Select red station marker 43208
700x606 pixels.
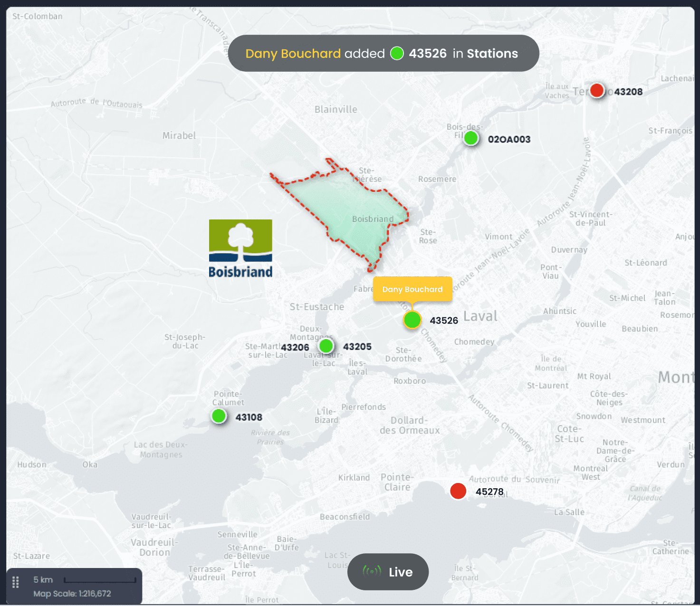(x=597, y=90)
